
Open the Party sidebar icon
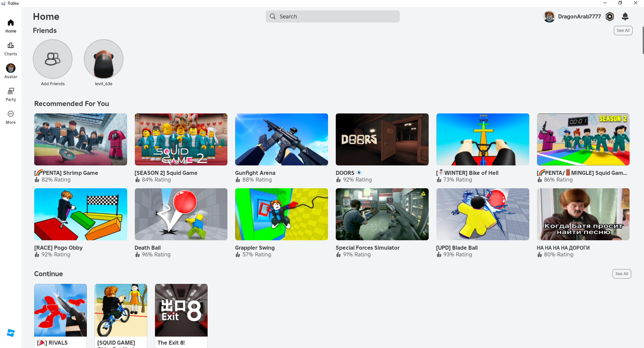[x=11, y=91]
